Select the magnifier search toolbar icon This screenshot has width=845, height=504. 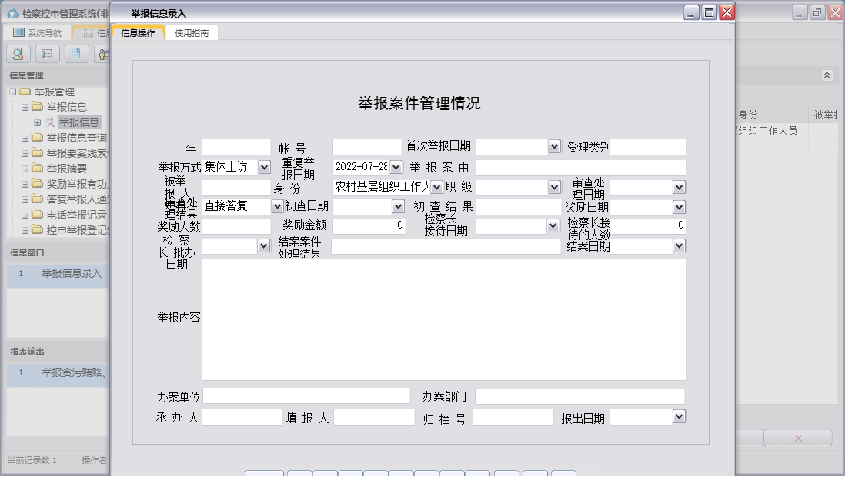pos(17,54)
